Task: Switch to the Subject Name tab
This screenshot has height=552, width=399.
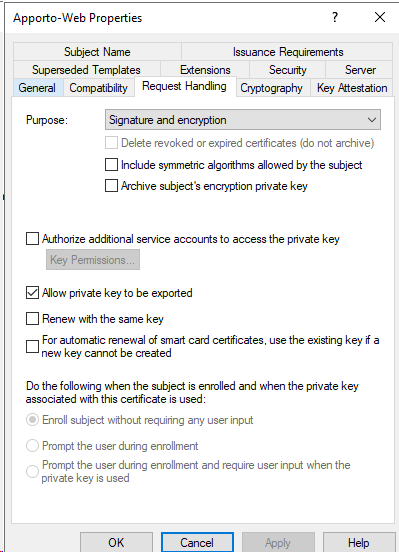Action: [x=97, y=52]
